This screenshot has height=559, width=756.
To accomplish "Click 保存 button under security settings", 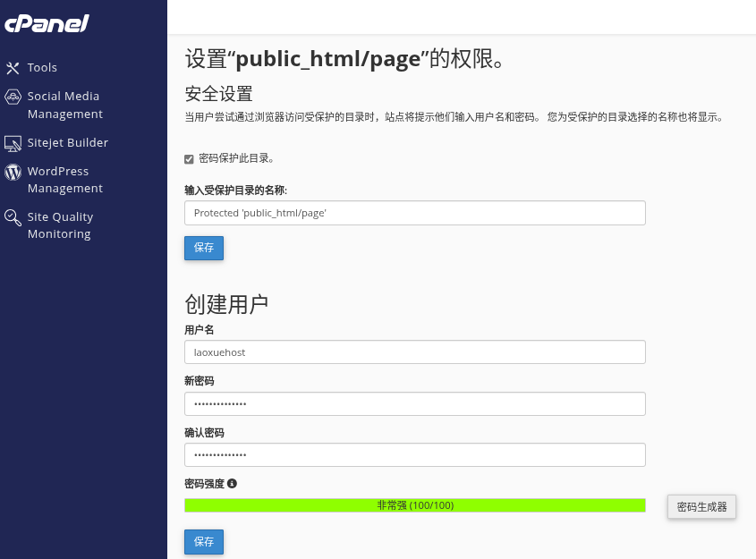I will pyautogui.click(x=204, y=248).
